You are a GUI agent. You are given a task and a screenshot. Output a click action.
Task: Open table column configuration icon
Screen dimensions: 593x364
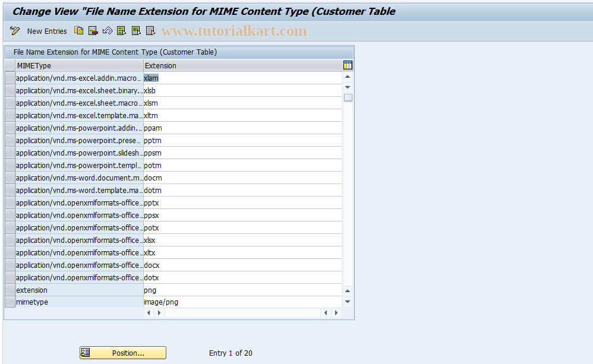(348, 65)
